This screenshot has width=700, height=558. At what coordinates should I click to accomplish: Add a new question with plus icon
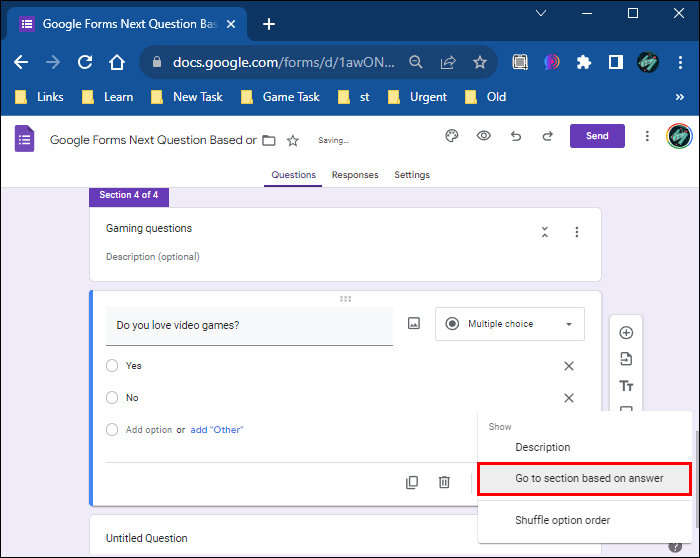coord(627,333)
